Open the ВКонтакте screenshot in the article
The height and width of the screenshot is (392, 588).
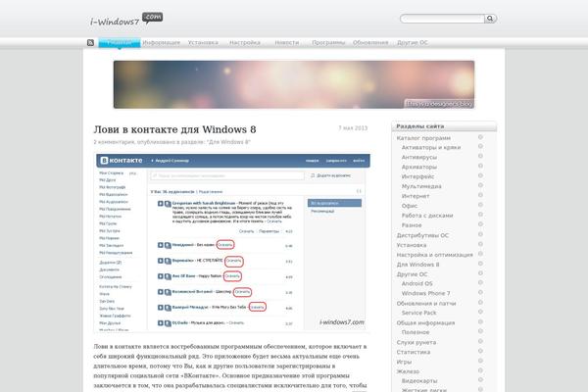click(231, 243)
